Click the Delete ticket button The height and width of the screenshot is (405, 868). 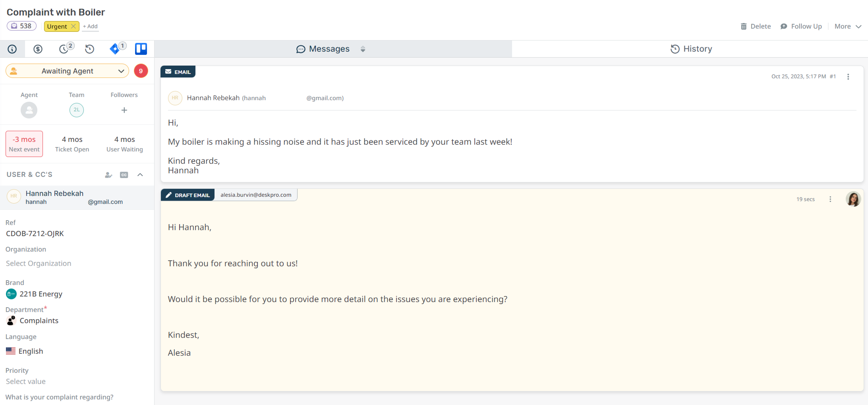[x=755, y=26]
